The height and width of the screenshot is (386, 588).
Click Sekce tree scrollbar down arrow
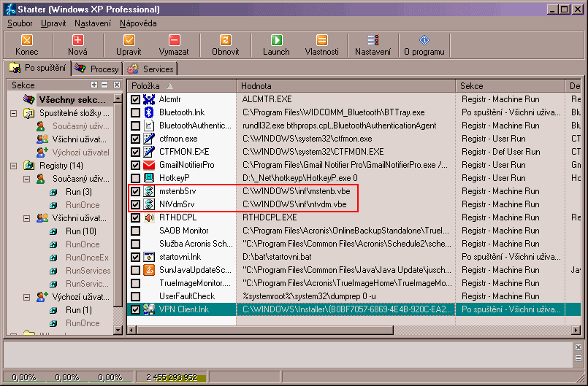[118, 330]
